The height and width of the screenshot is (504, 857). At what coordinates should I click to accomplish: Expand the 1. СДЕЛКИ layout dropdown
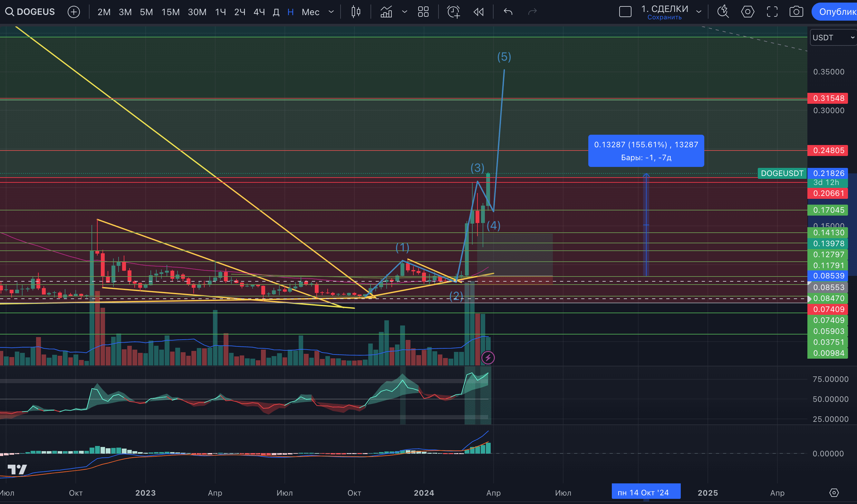699,12
